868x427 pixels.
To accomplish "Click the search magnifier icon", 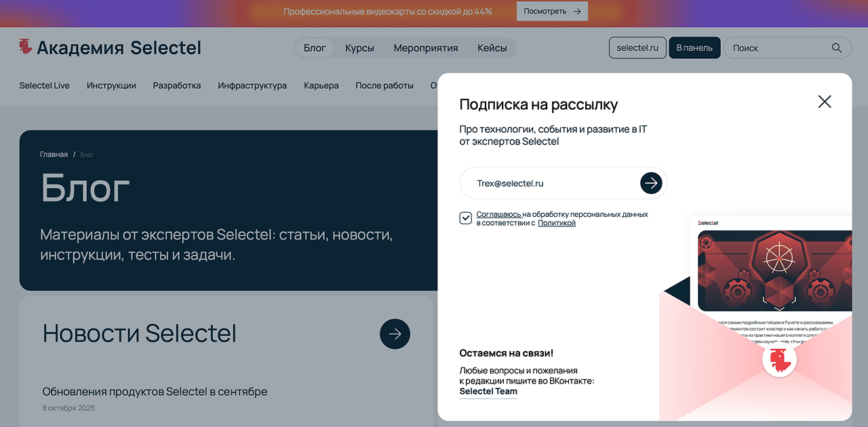I will coord(836,47).
